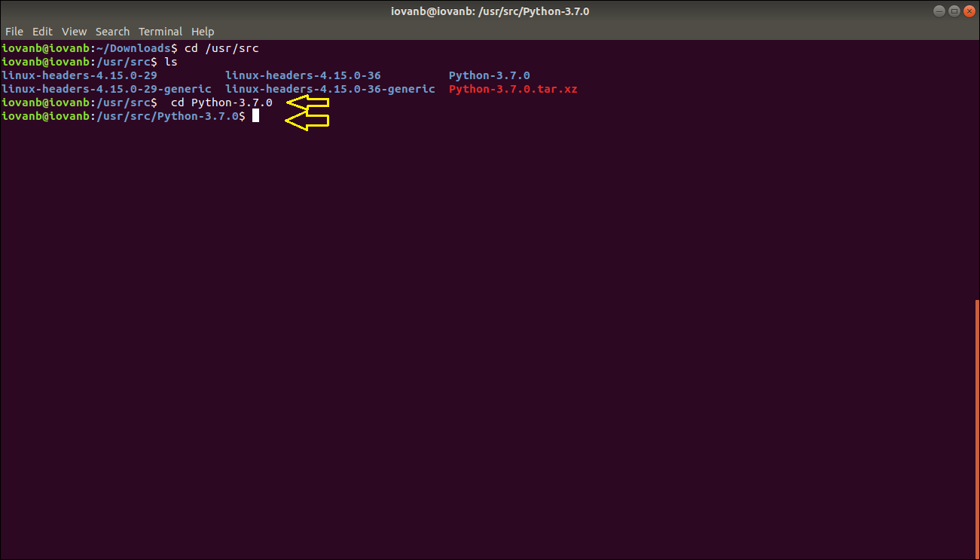This screenshot has width=980, height=560.
Task: Open the View menu
Action: [74, 31]
